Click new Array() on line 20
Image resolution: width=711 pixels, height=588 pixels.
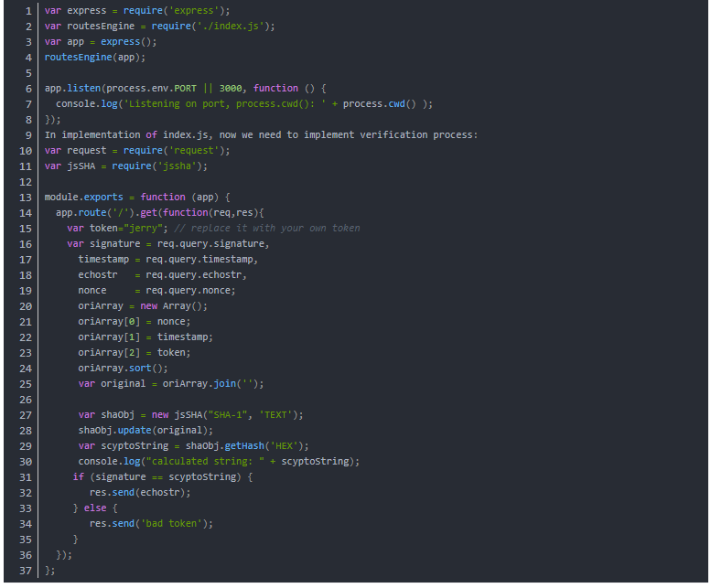[x=171, y=305]
